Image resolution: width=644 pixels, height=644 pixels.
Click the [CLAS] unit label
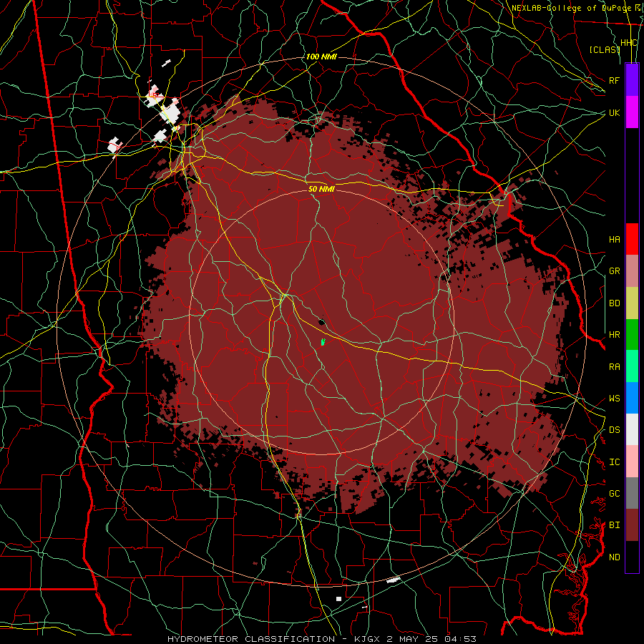pyautogui.click(x=605, y=49)
